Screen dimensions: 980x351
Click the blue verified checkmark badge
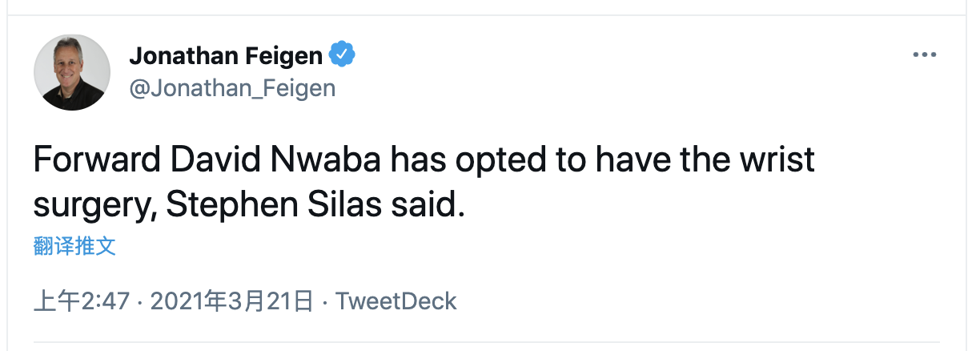(343, 55)
